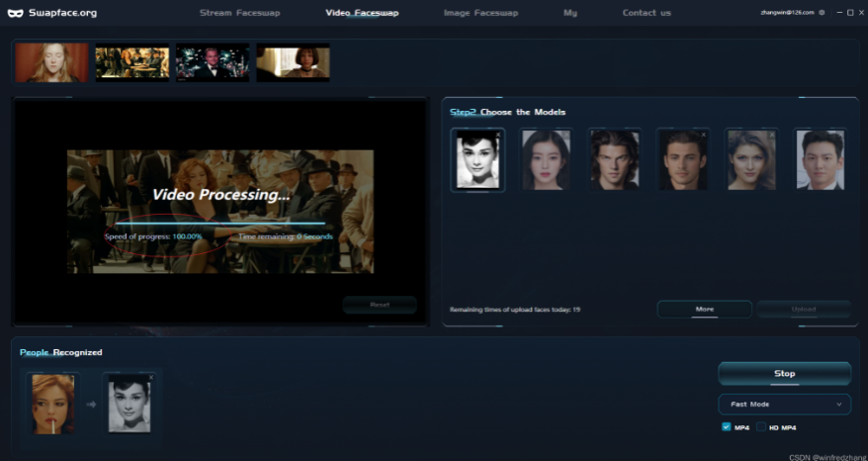Viewport: 868px width, 461px height.
Task: Remove the assigned face with the X icon
Action: (150, 378)
